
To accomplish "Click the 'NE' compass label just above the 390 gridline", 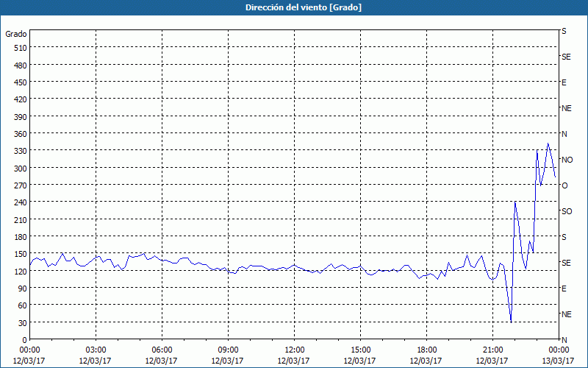I will coord(567,108).
